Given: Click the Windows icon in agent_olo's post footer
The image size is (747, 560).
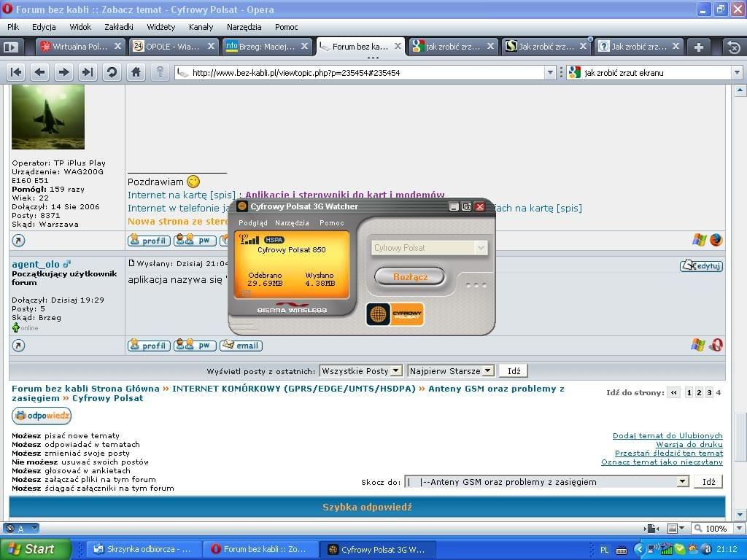Looking at the screenshot, I should pyautogui.click(x=698, y=345).
